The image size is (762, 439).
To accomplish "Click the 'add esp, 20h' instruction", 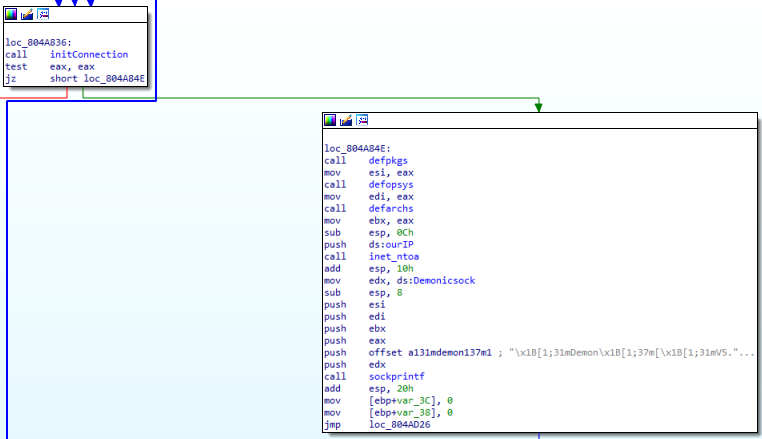I will coord(369,388).
